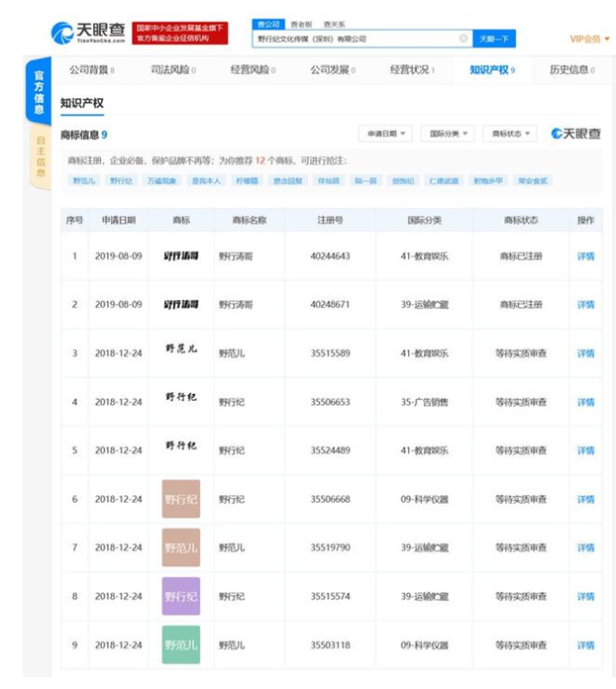Screen dimensions: 616x689
Task: Expand the 申请日期 filter dropdown
Action: (x=385, y=134)
